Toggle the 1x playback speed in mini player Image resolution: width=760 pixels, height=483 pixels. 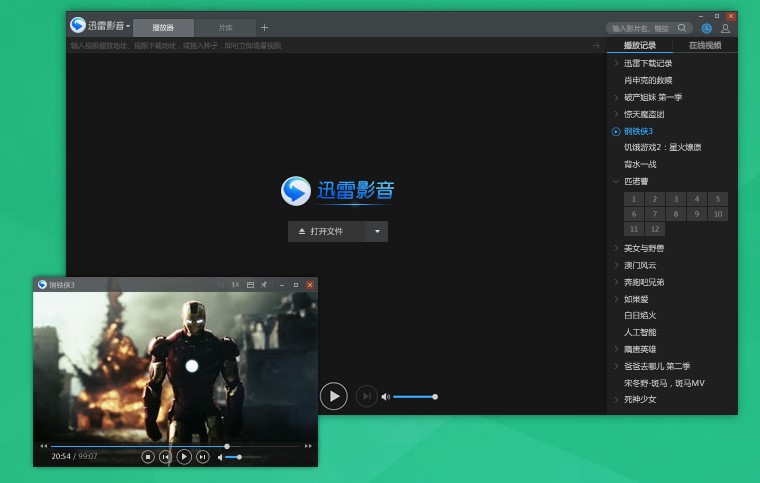235,285
